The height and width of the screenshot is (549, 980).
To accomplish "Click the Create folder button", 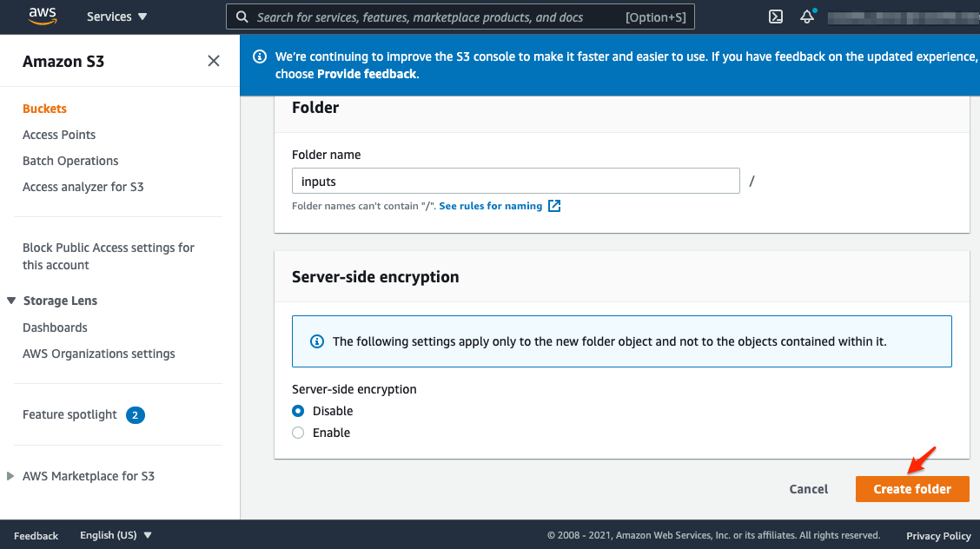I will [912, 489].
